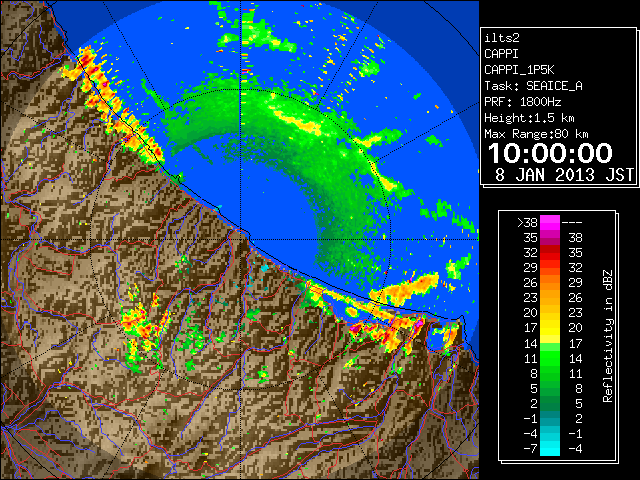Select the "CAPPI_1P5K" product name text
Image resolution: width=640 pixels, height=480 pixels.
(x=519, y=70)
